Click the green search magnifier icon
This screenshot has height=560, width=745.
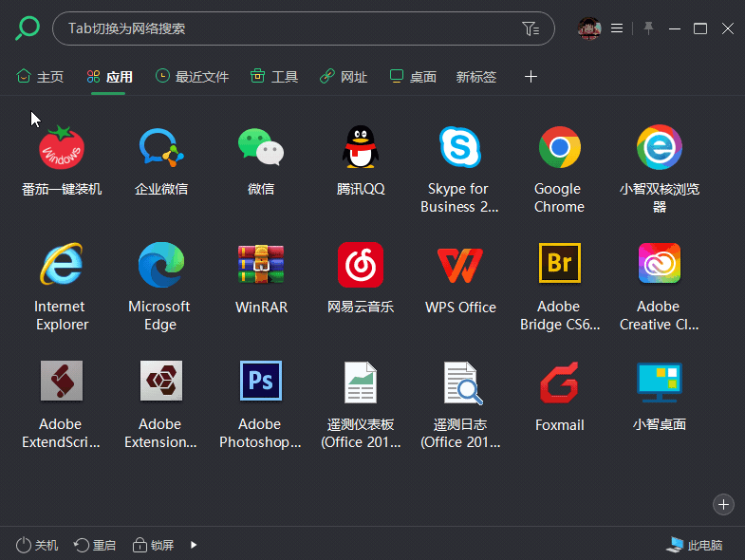[x=28, y=28]
